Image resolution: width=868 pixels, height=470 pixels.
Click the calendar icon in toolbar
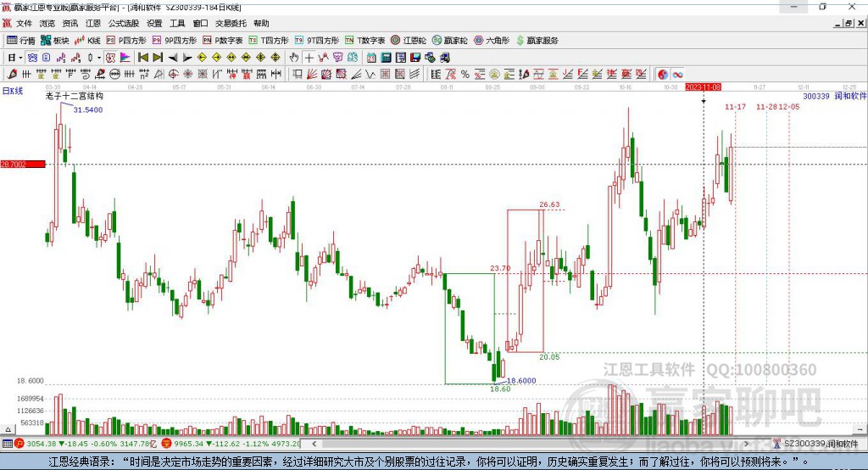point(371,58)
